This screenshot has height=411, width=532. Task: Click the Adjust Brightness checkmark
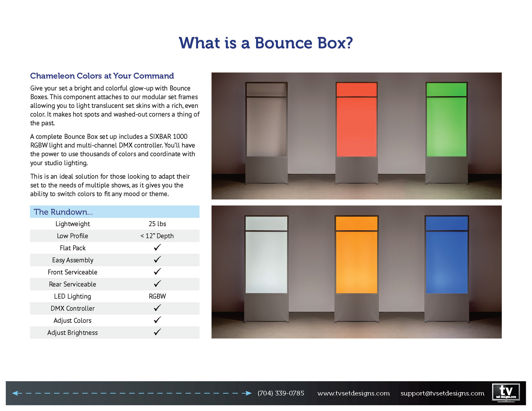(x=157, y=332)
